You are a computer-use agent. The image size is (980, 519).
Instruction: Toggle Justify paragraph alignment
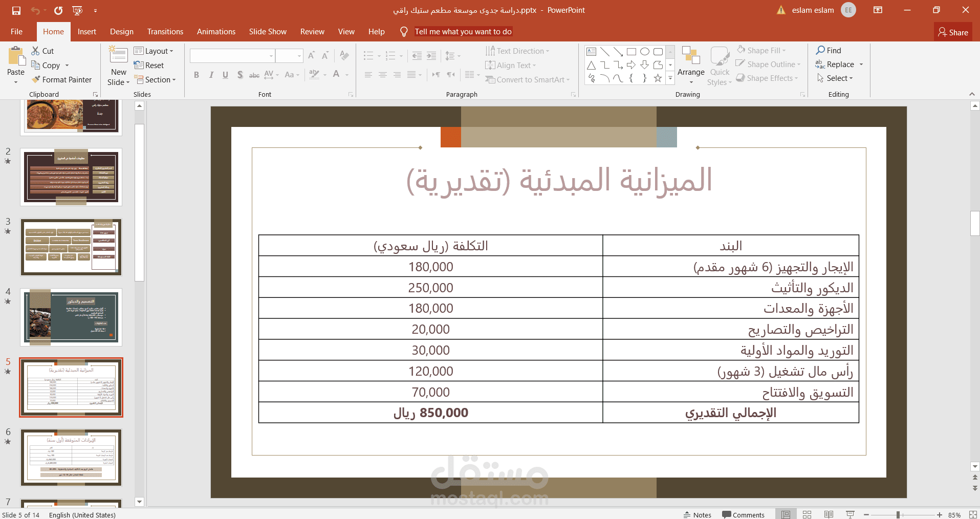tap(411, 75)
